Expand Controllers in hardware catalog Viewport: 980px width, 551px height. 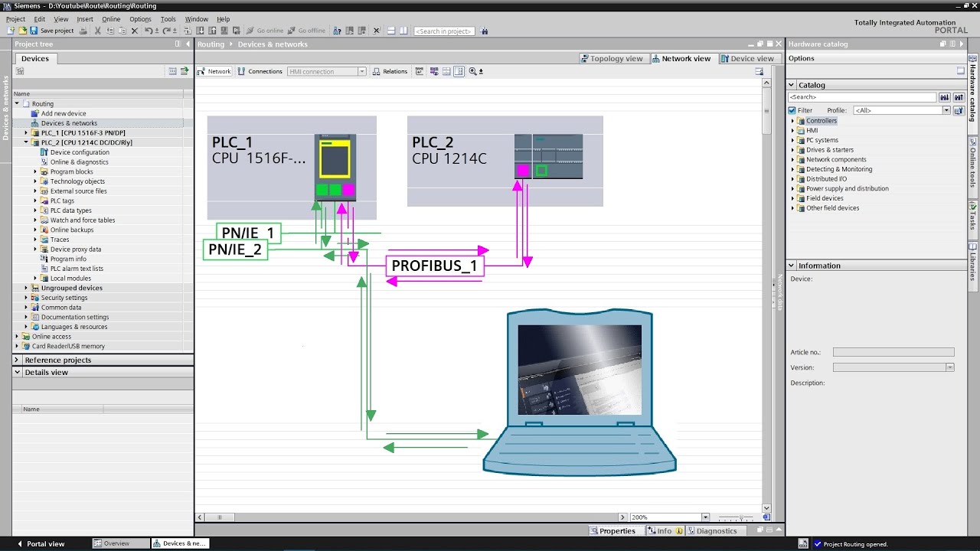pyautogui.click(x=792, y=121)
